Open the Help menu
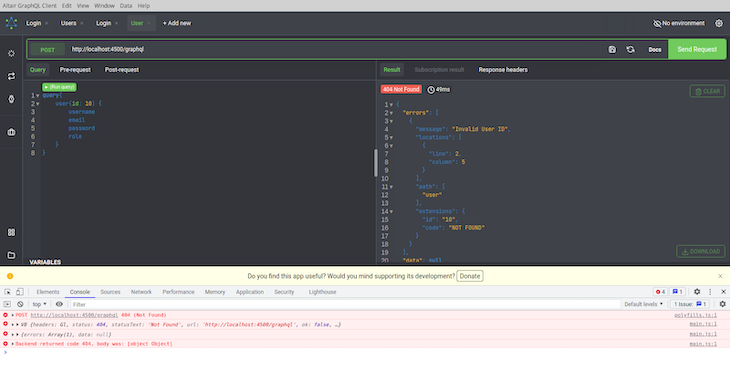The height and width of the screenshot is (382, 730). pos(143,6)
